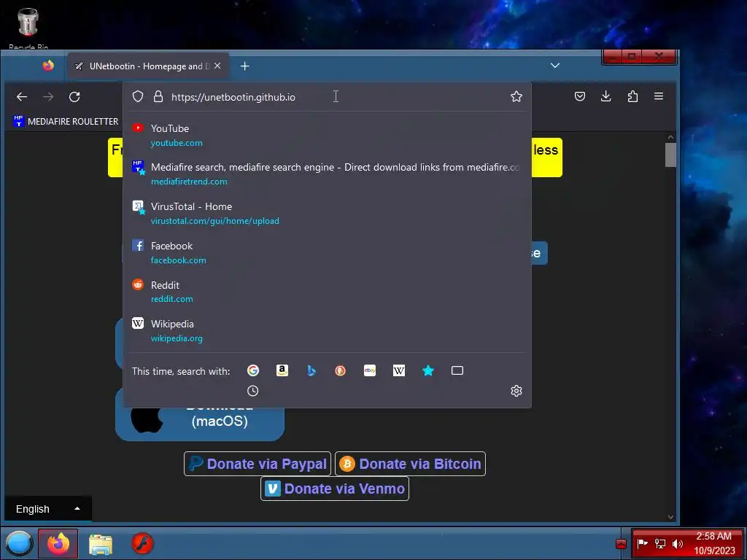The height and width of the screenshot is (560, 747).
Task: Expand the list all tabs chevron
Action: pos(555,66)
